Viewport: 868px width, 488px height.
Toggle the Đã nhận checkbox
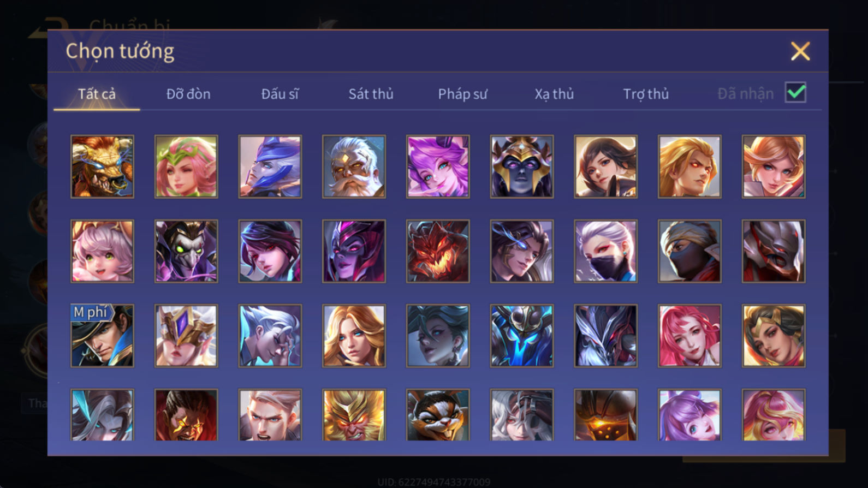(x=795, y=92)
